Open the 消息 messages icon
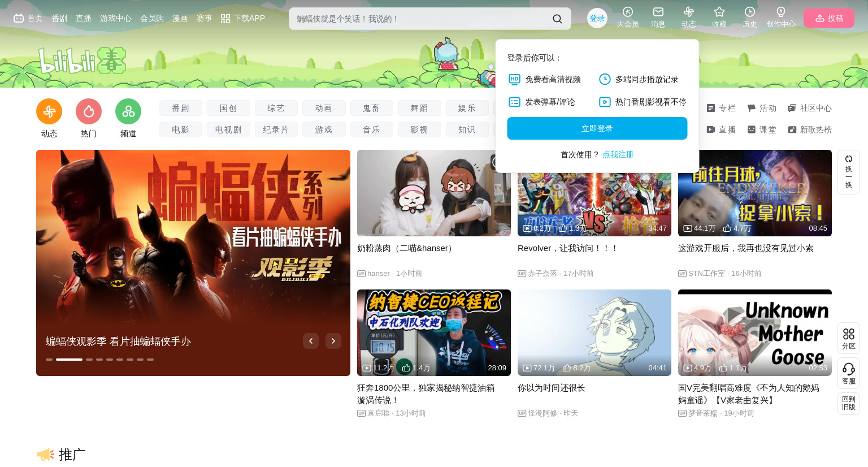Viewport: 868px width, 467px height. pos(658,17)
